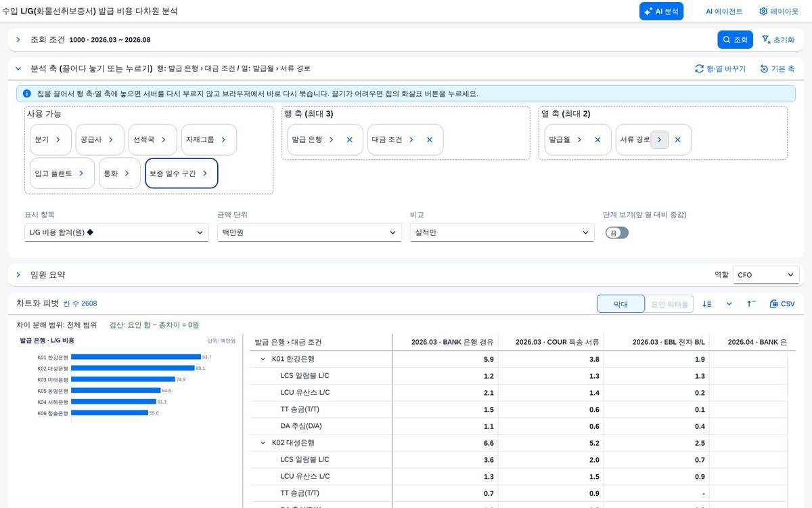The image size is (812, 508).
Task: Click the K03 미래은행 chart label
Action: 53,379
